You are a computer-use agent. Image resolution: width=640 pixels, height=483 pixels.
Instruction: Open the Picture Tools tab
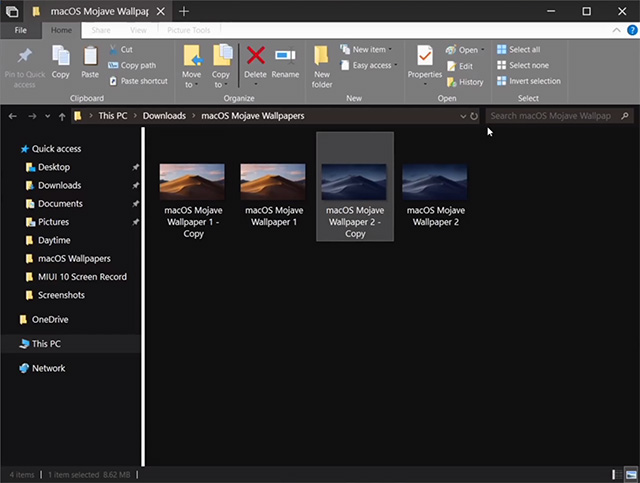point(189,30)
